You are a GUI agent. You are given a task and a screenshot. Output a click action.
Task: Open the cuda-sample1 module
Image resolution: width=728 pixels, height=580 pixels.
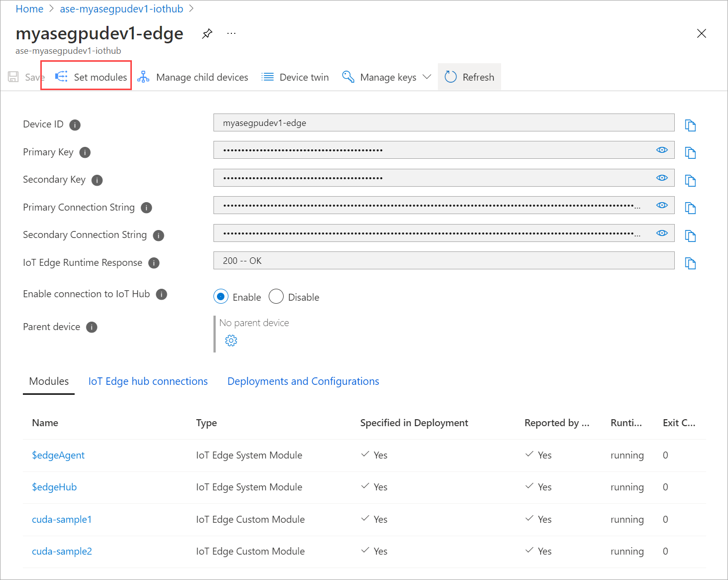62,519
